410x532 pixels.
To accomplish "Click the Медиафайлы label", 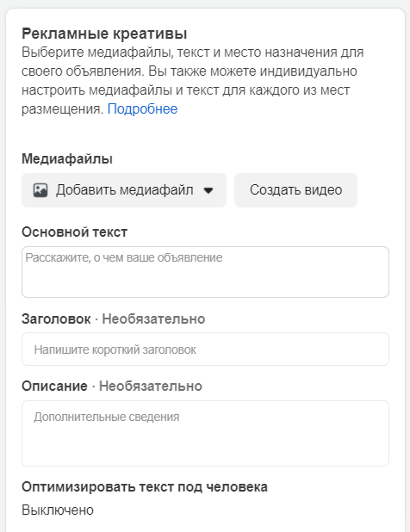I will click(x=67, y=158).
